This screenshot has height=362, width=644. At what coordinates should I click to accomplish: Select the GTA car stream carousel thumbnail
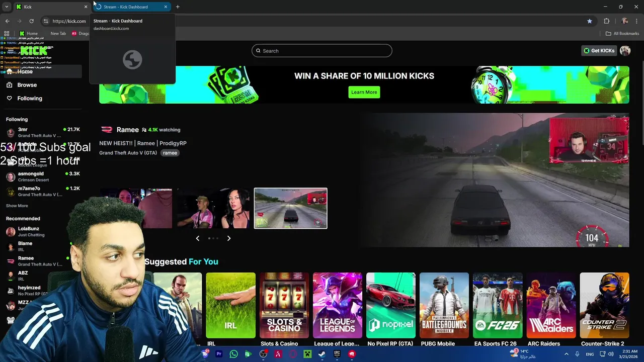290,208
